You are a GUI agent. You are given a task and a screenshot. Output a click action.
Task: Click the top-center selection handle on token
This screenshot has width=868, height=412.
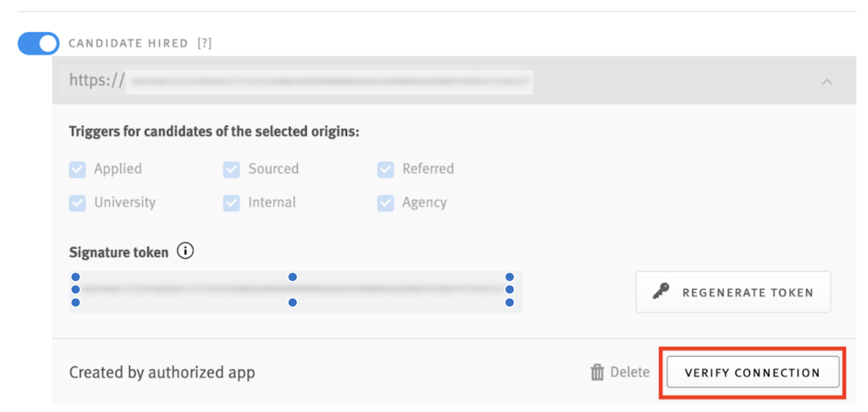point(293,277)
